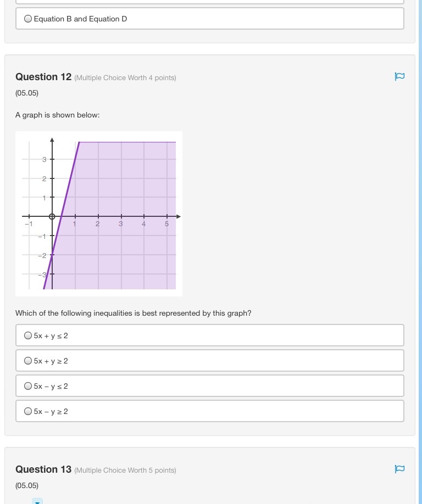The image size is (422, 504).
Task: Choose the 5x + y ≤ 2 radio button
Action: pyautogui.click(x=28, y=335)
